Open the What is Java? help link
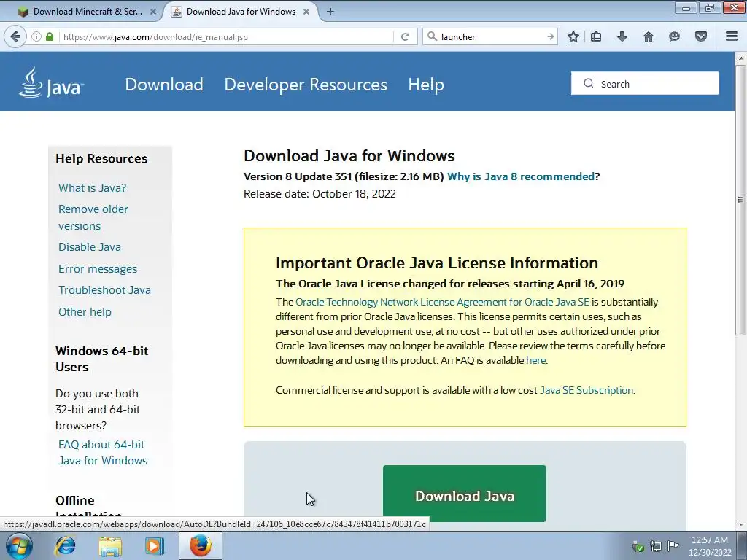This screenshot has height=560, width=747. [x=93, y=187]
